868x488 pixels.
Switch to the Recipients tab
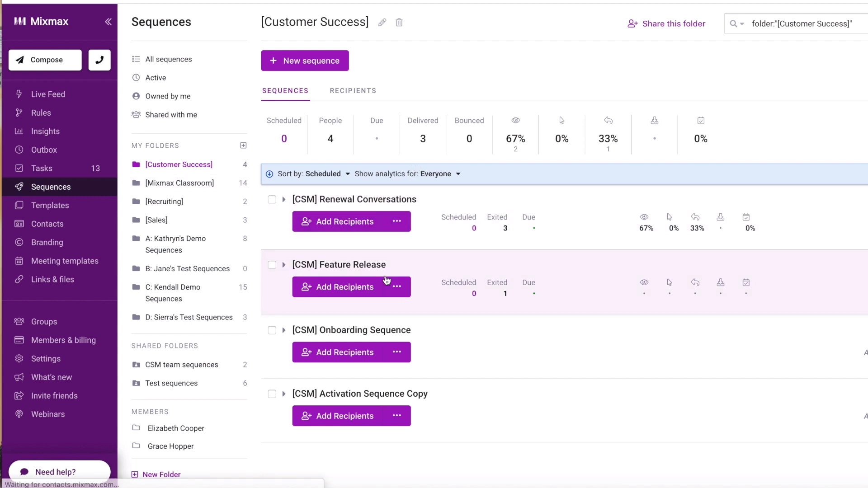(x=353, y=91)
